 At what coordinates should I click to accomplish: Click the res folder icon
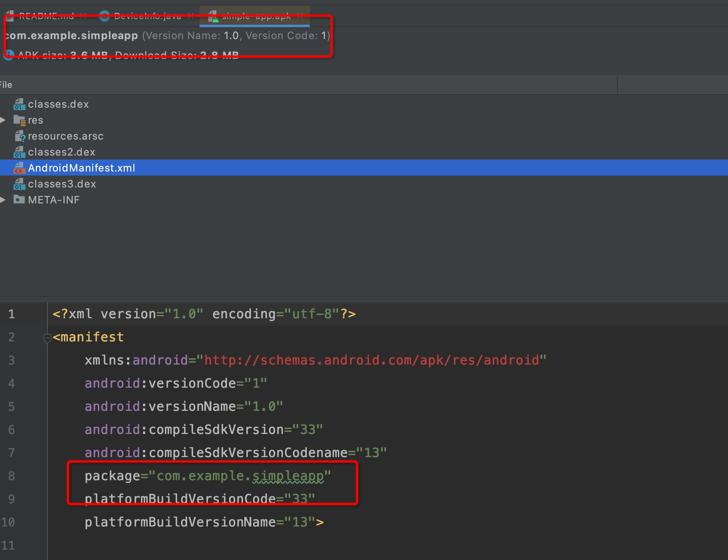19,120
